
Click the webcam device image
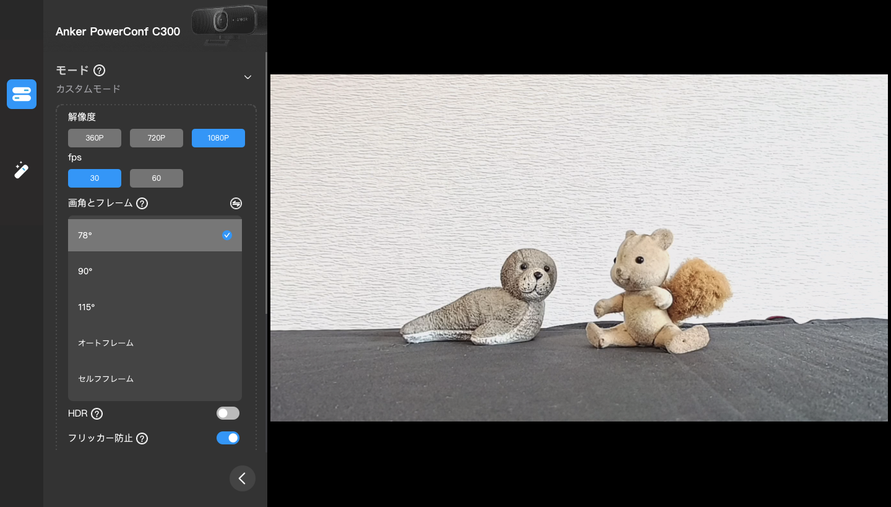pos(227,22)
